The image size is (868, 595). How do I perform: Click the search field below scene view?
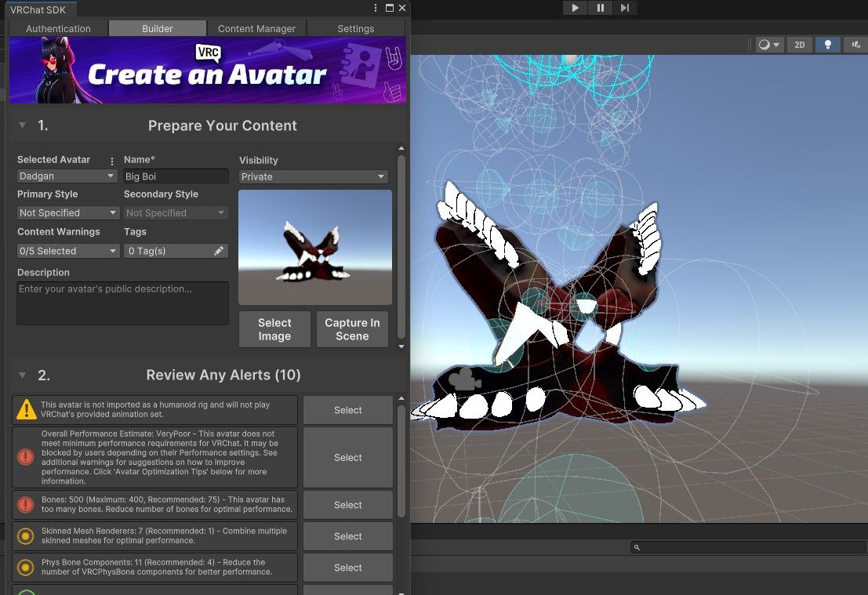[749, 547]
